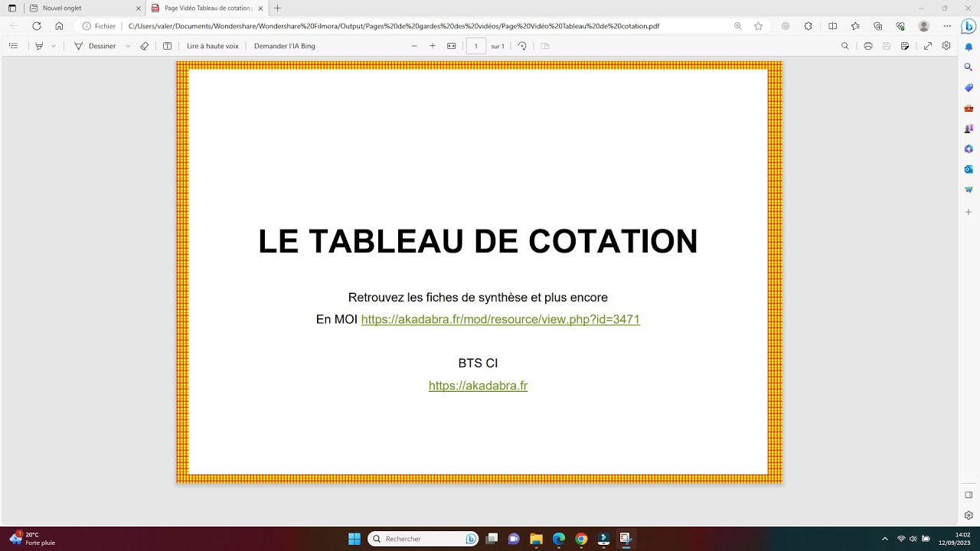Open the weather widget showing 20°C
The width and height of the screenshot is (980, 551).
(x=32, y=539)
